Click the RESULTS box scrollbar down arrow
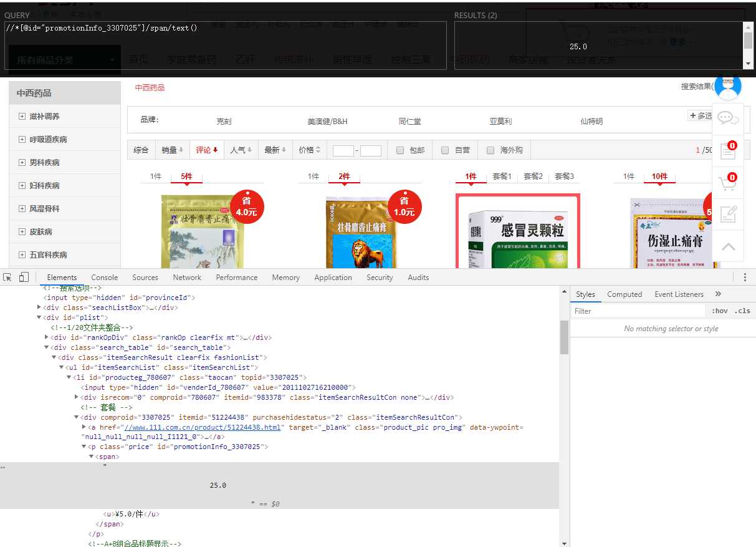Screen dimensions: 756x547 (x=748, y=64)
